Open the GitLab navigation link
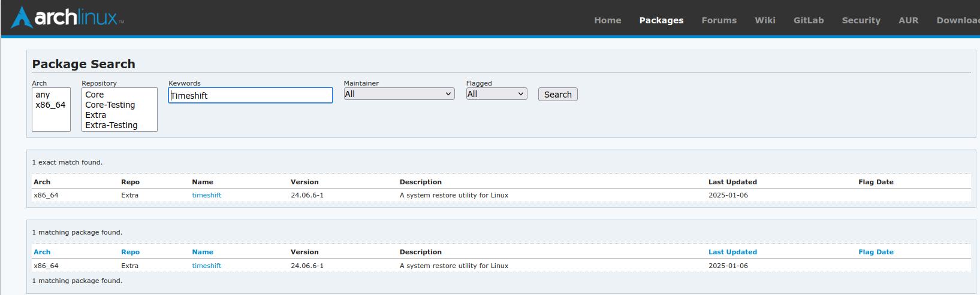 point(809,20)
